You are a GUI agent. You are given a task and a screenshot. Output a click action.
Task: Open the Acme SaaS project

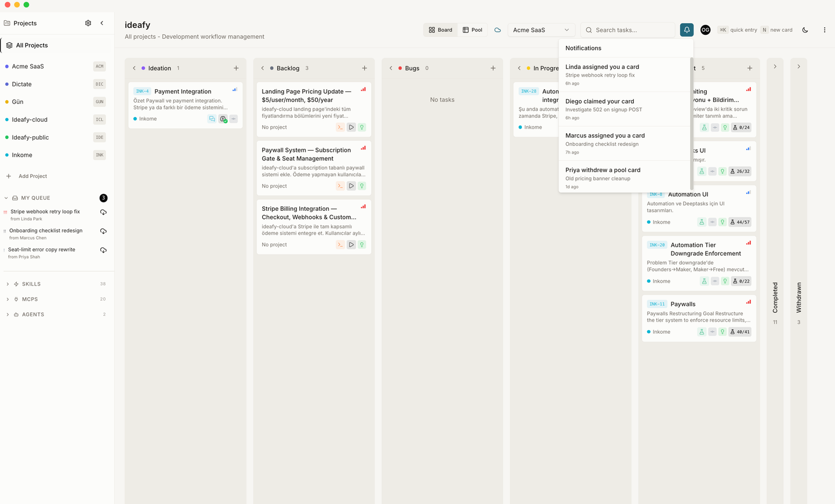[56, 67]
